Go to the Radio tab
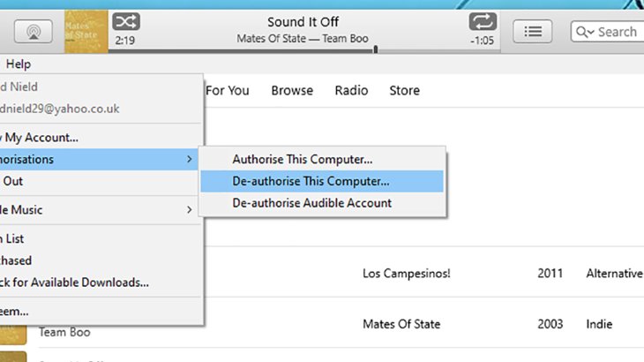This screenshot has width=644, height=362. pyautogui.click(x=351, y=90)
